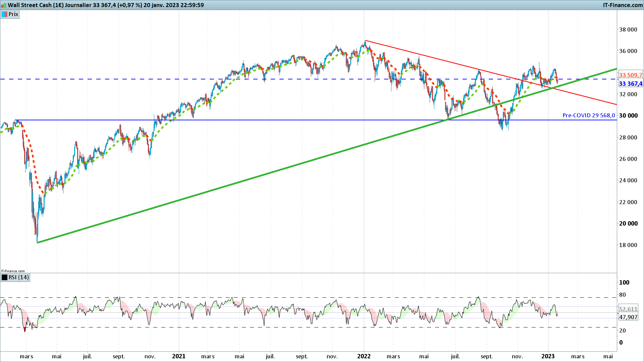Click the chart title Wall Street Cash text

point(30,5)
